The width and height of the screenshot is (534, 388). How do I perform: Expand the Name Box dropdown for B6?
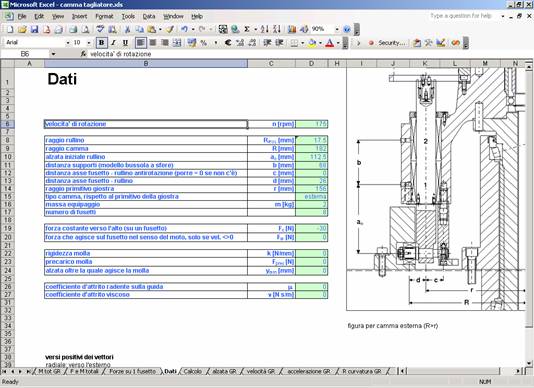(x=53, y=54)
